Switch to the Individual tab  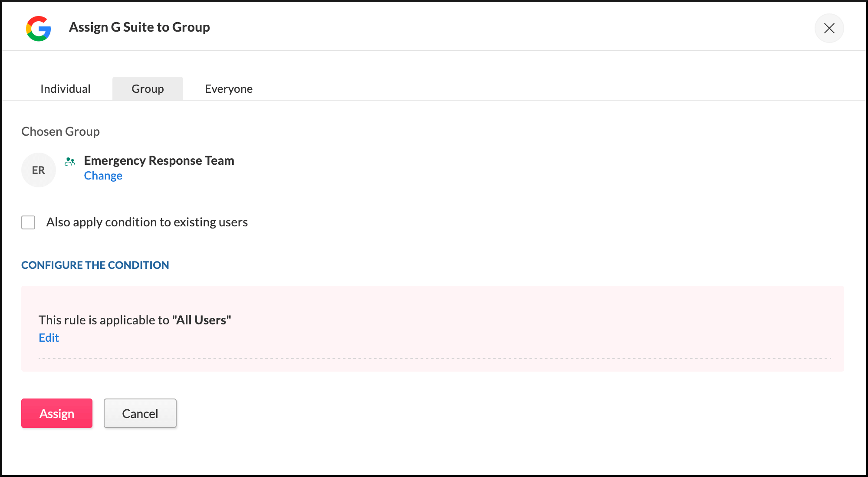66,89
